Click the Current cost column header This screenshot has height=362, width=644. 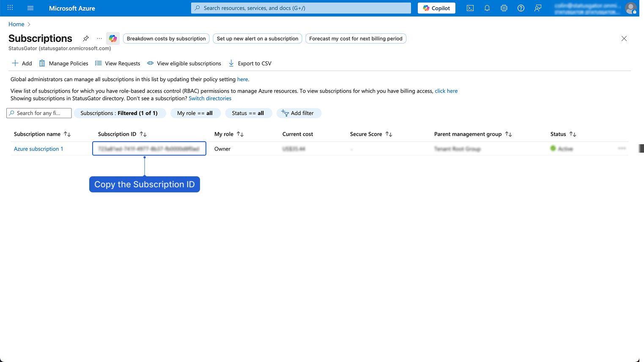point(298,134)
